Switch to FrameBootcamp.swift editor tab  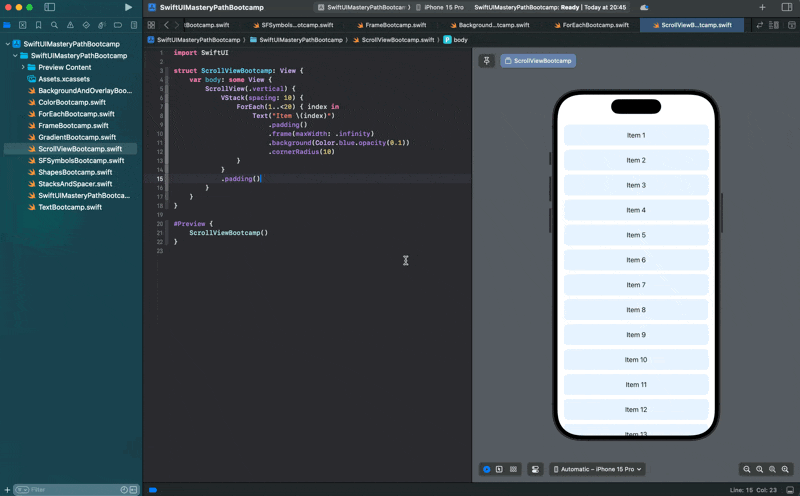[391, 25]
